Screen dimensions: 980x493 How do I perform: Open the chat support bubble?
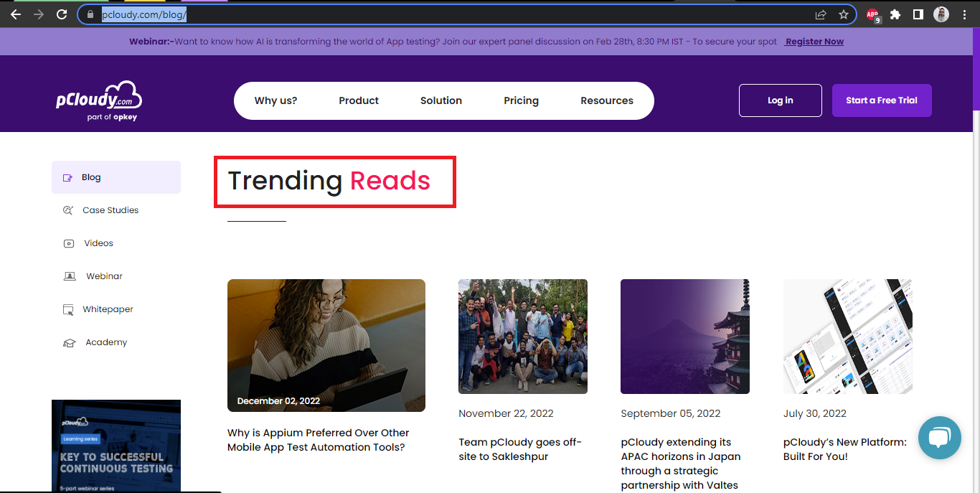939,438
